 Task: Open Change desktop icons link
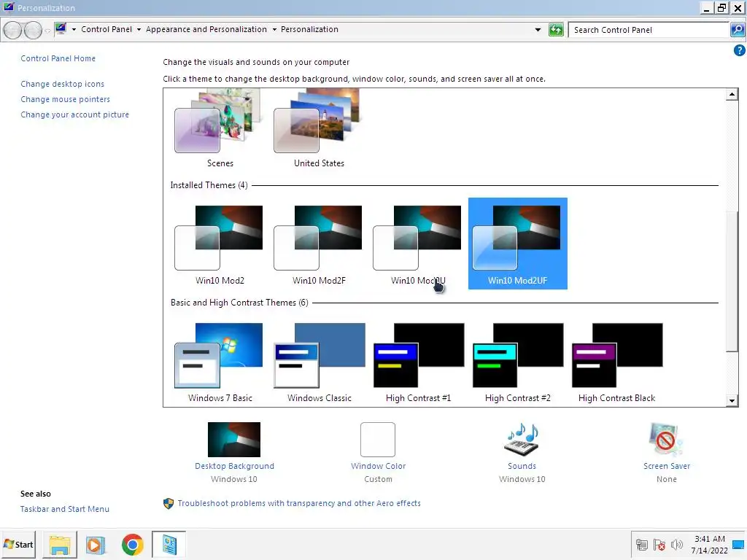coord(63,84)
